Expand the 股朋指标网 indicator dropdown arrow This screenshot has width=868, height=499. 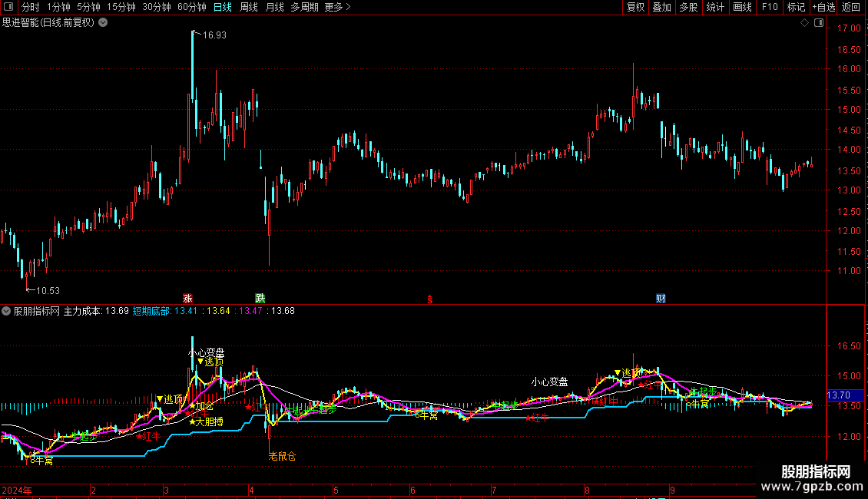coord(7,311)
